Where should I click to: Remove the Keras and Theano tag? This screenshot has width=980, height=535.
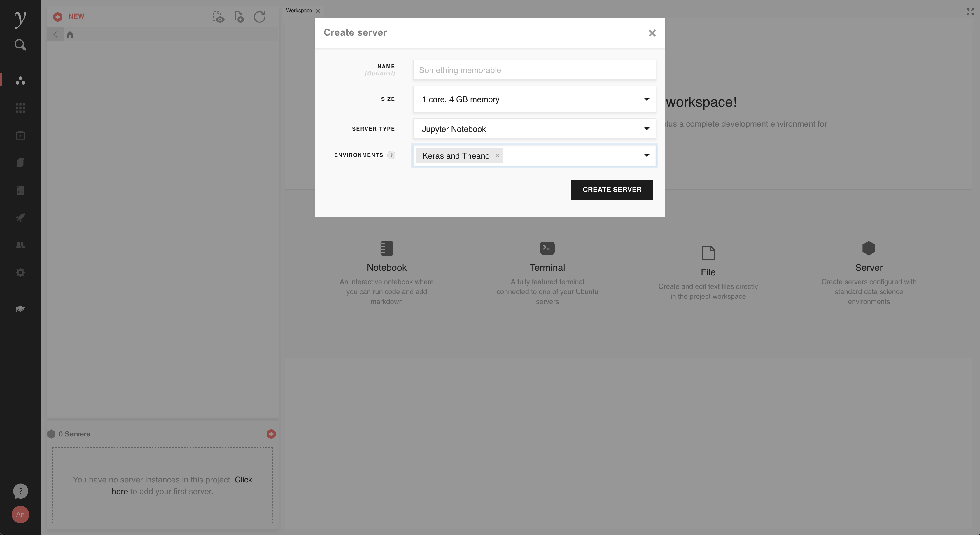pos(497,155)
